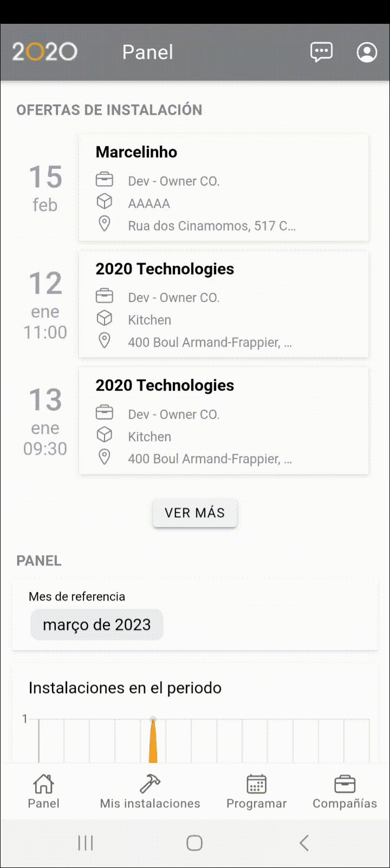Open the user profile icon
The height and width of the screenshot is (868, 390).
pos(367,52)
